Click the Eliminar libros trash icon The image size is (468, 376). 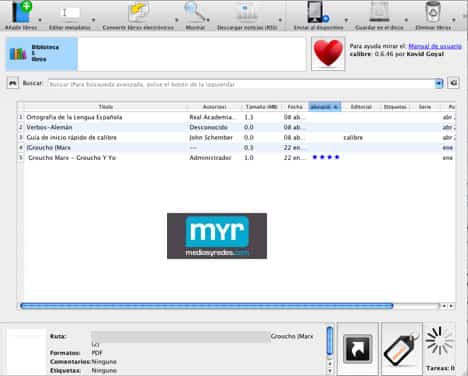point(433,12)
